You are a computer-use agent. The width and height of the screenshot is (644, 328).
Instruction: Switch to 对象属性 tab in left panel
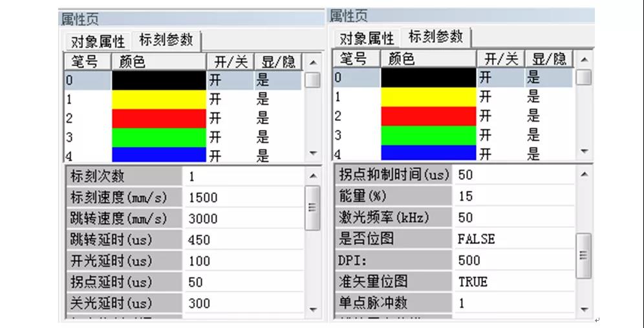(98, 41)
